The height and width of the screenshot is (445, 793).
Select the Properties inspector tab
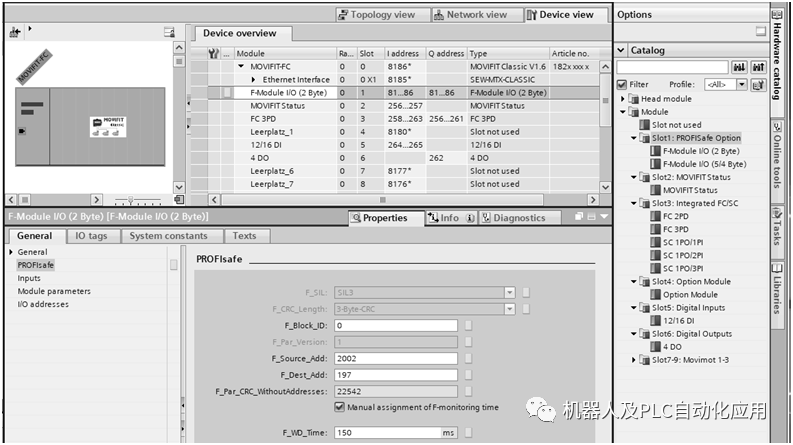[x=386, y=218]
